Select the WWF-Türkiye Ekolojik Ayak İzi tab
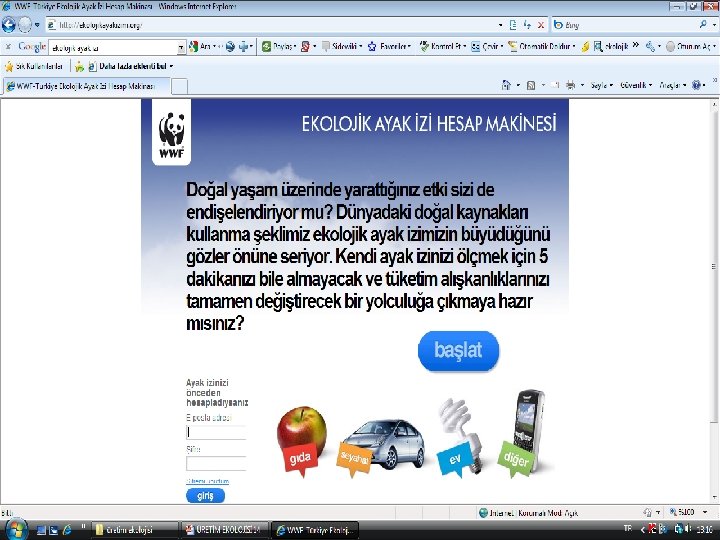720x540 pixels. 87,86
